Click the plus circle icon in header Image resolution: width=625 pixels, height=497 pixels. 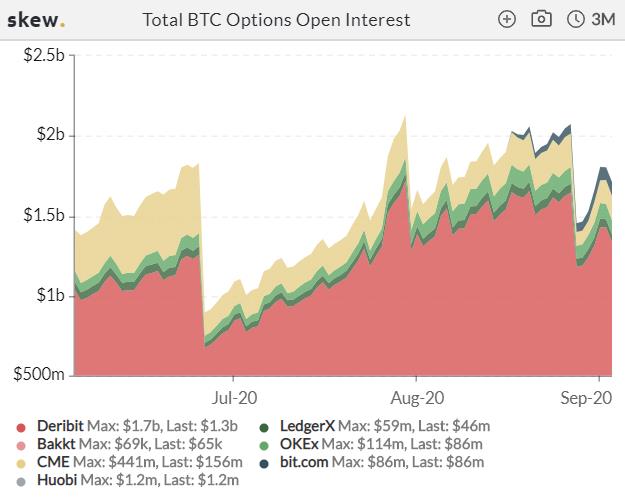pyautogui.click(x=507, y=19)
